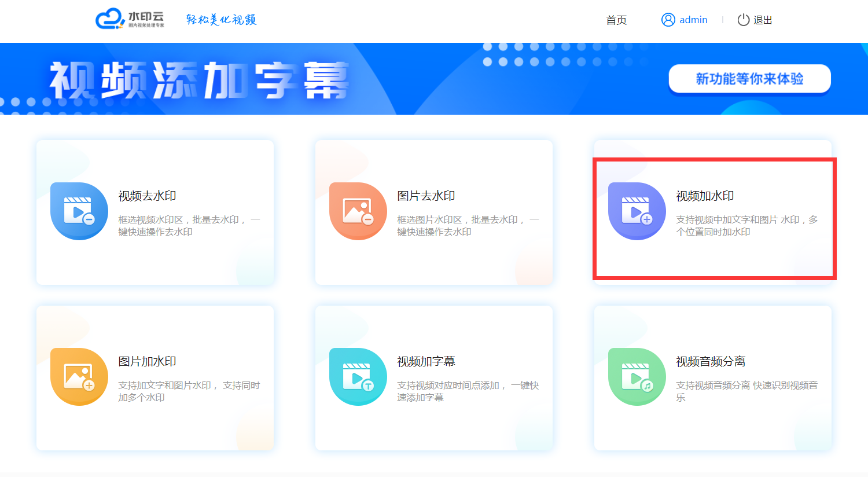This screenshot has width=868, height=477.
Task: Click the power icon beside 退出
Action: point(744,20)
